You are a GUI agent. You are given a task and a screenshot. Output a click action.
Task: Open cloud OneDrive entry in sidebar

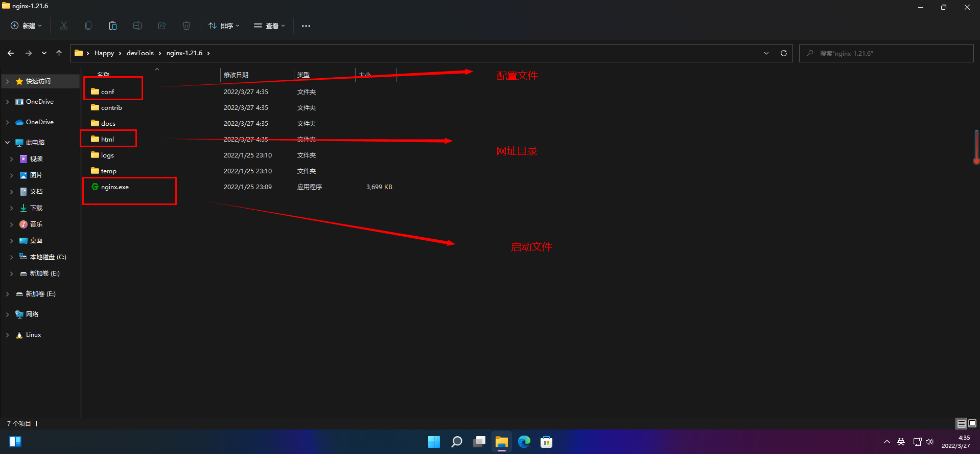(40, 122)
